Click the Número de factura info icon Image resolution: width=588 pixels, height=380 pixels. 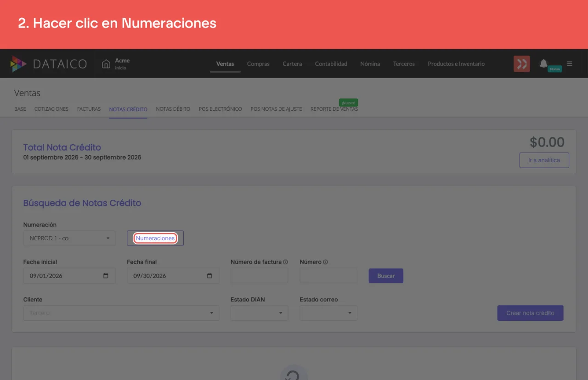pyautogui.click(x=285, y=262)
